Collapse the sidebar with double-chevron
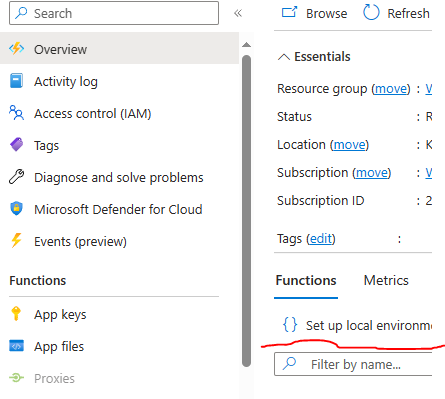The image size is (445, 399). [238, 13]
